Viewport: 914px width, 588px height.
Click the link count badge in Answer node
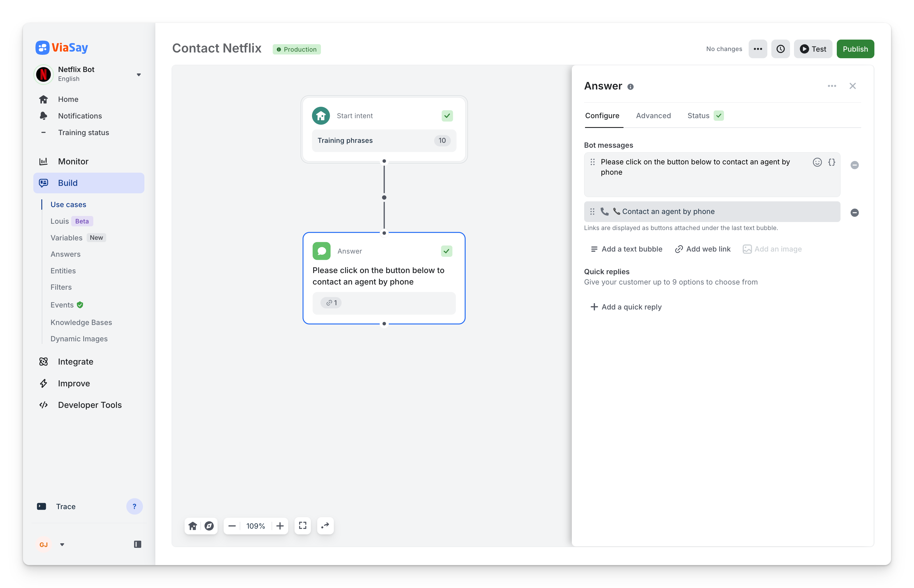[x=331, y=303]
